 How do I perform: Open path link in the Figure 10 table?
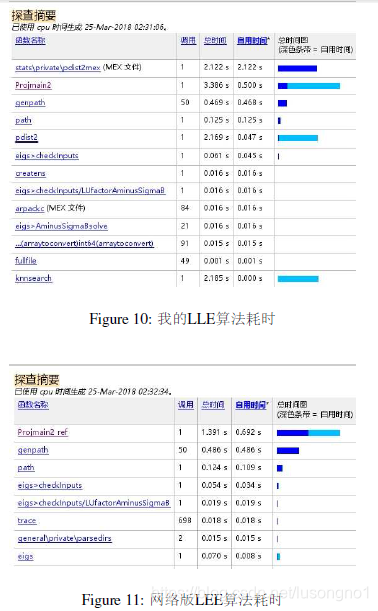[23, 120]
